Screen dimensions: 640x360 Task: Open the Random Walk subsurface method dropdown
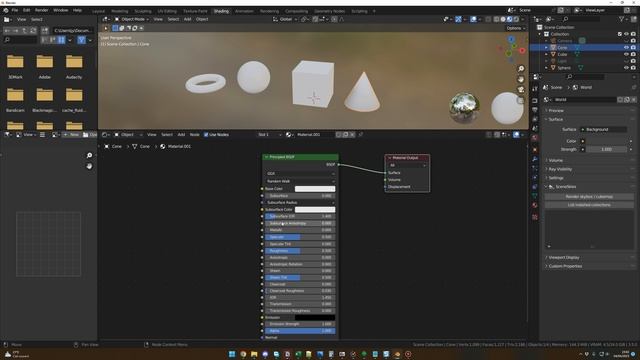pyautogui.click(x=300, y=181)
